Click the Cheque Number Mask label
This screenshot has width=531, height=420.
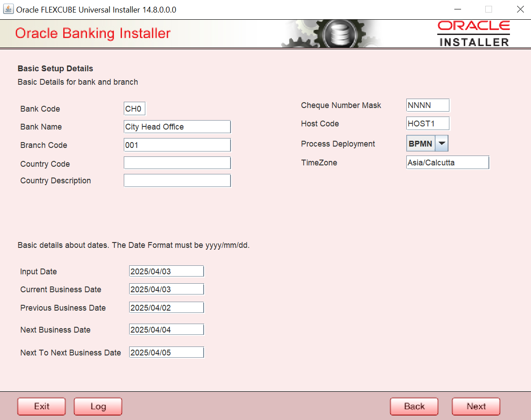tap(341, 105)
